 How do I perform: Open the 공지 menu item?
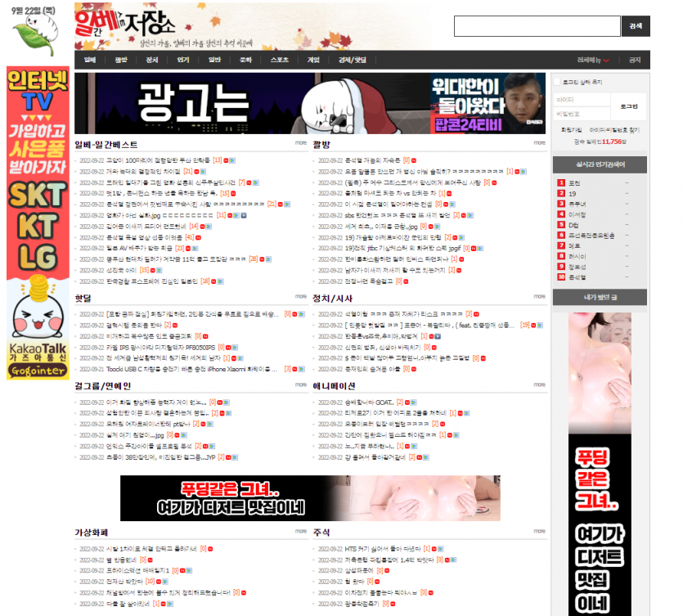click(x=635, y=60)
